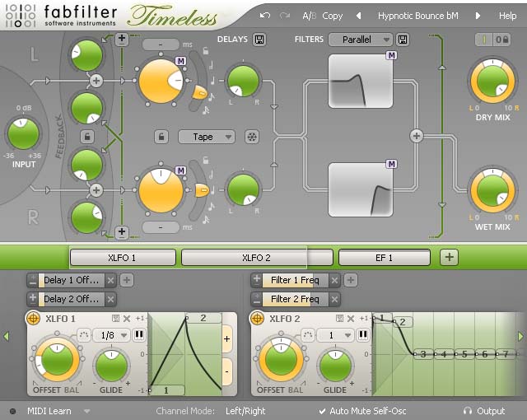Click the M button on filter 2 display
Image resolution: width=527 pixels, height=420 pixels.
pyautogui.click(x=391, y=164)
